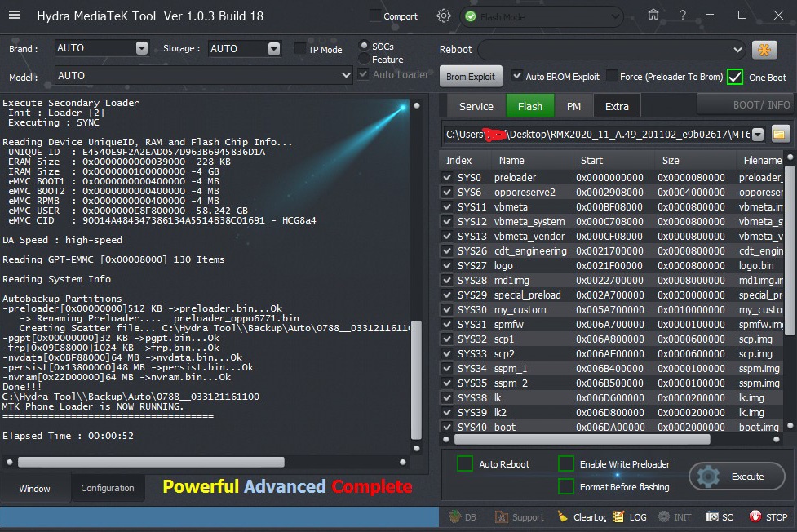The width and height of the screenshot is (797, 532).
Task: Select Feature radio option
Action: 364,59
